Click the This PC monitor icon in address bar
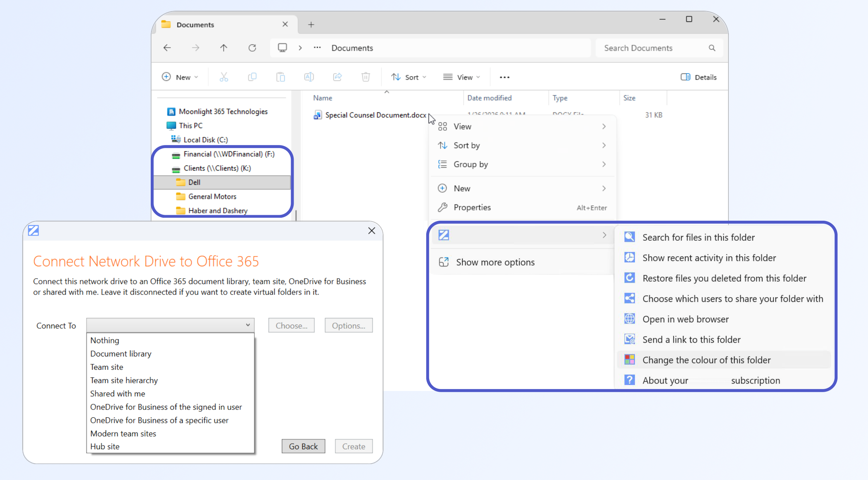The width and height of the screenshot is (868, 480). tap(283, 48)
